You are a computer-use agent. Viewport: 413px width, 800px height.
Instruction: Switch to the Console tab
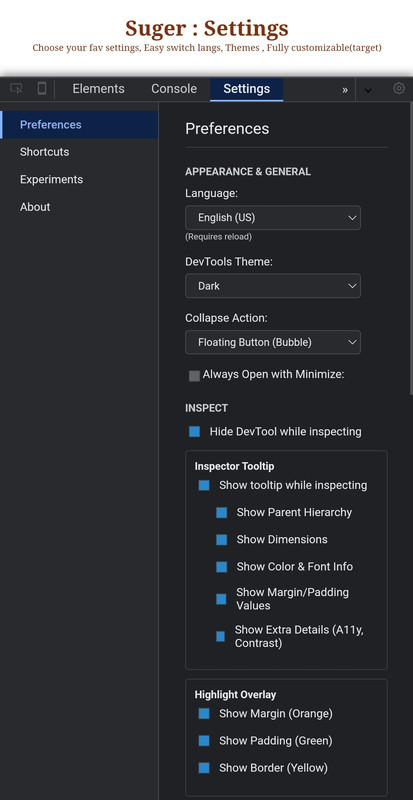coord(174,89)
